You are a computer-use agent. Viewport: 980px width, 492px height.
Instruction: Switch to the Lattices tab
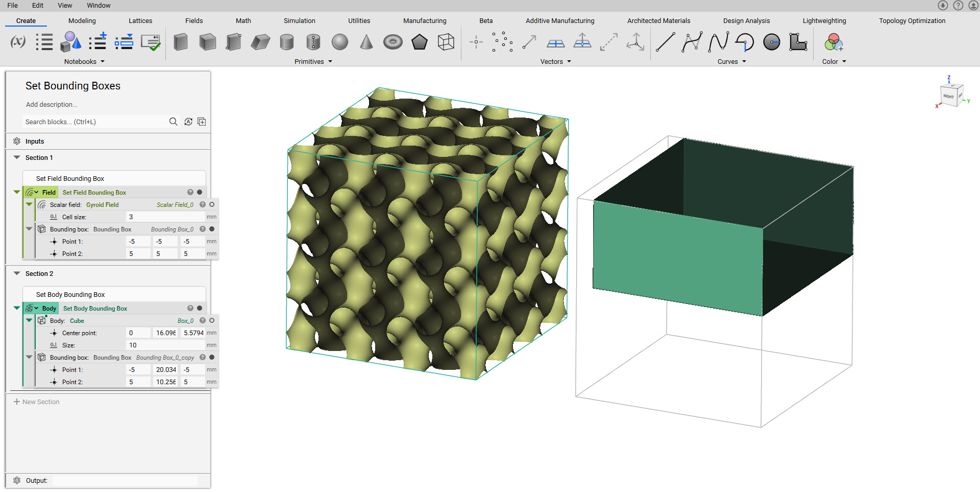click(x=140, y=20)
